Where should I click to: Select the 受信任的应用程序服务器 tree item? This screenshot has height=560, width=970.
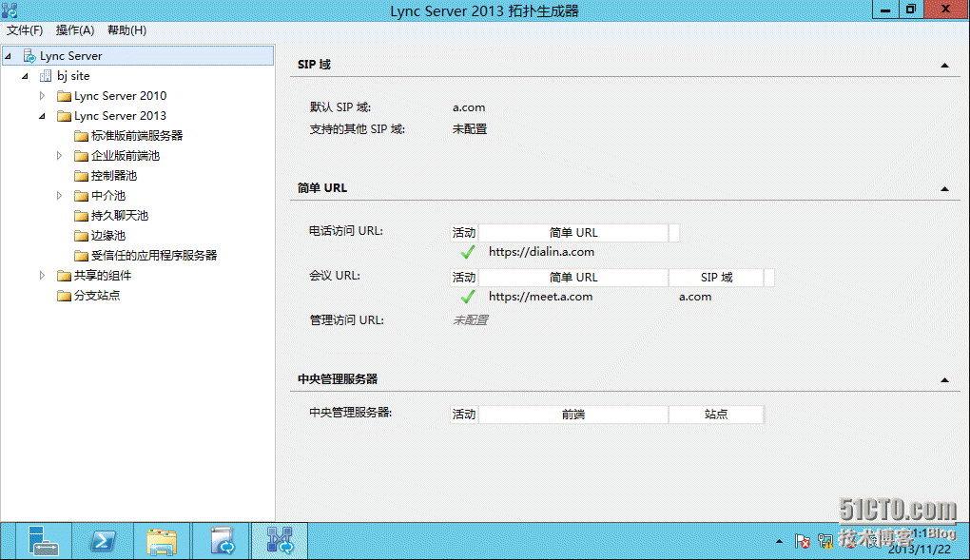(154, 256)
